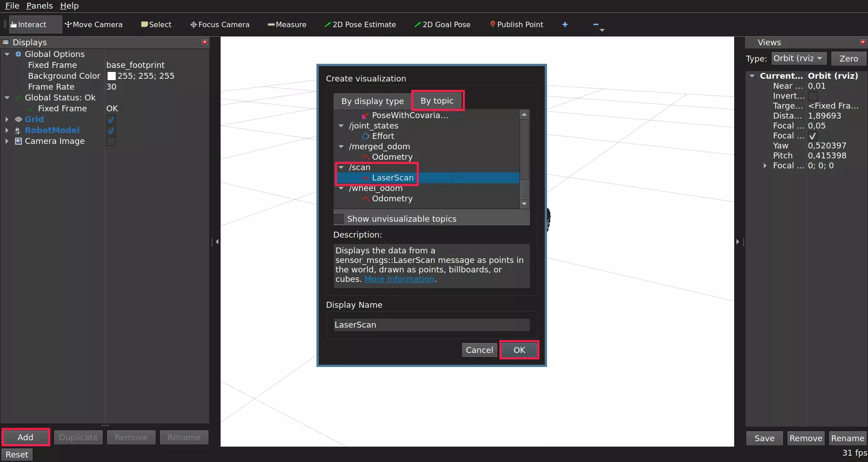Screen dimensions: 868x462
Task: Open the Panels menu
Action: (39, 5)
